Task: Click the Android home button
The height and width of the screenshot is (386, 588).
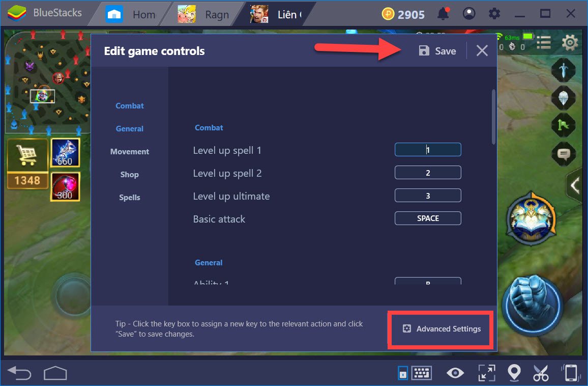Action: tap(55, 373)
